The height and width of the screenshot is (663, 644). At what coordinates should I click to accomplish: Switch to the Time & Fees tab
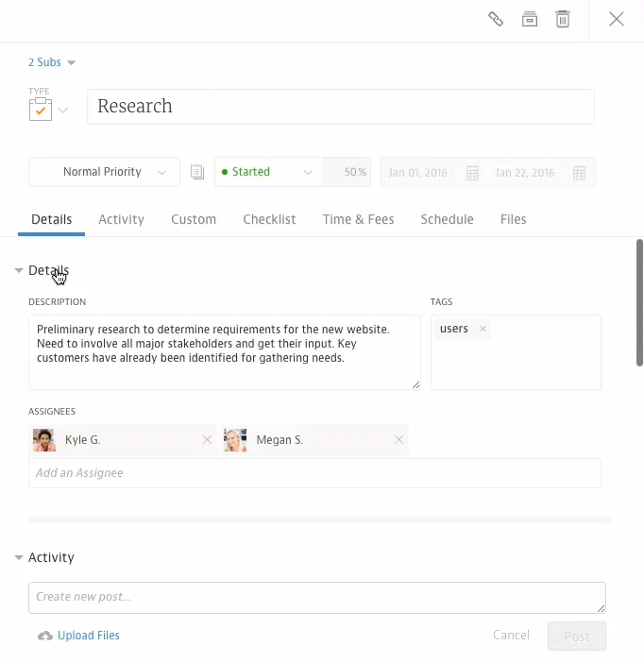coord(358,219)
